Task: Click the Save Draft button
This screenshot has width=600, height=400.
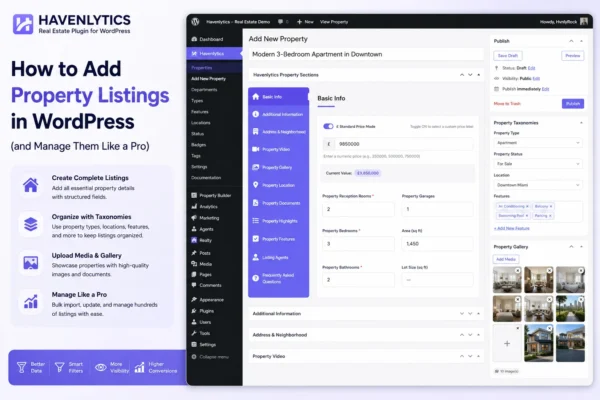Action: (x=508, y=56)
